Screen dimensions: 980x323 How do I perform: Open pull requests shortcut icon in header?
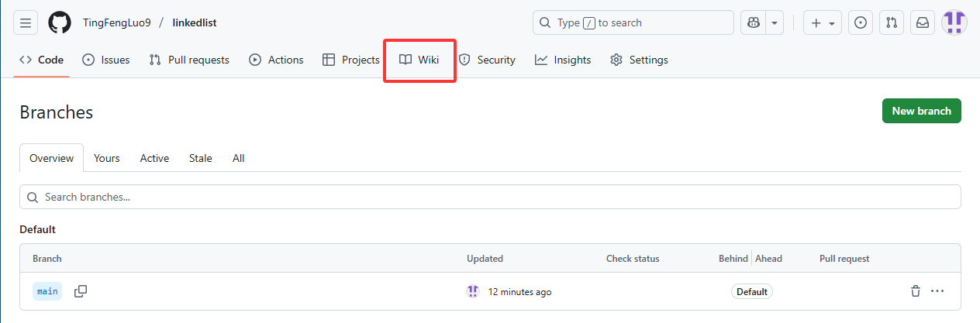pos(892,22)
